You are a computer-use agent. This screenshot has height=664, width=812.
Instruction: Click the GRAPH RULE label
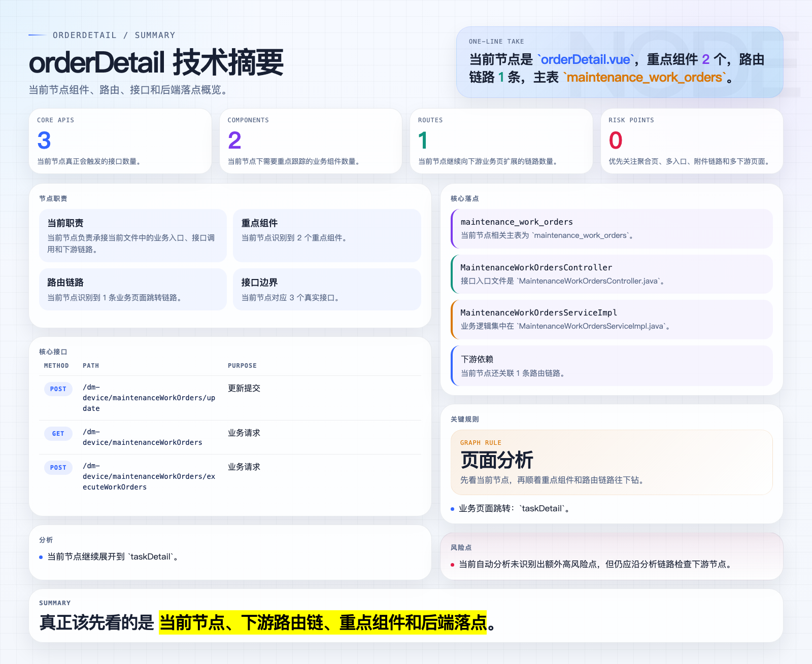[x=481, y=443]
